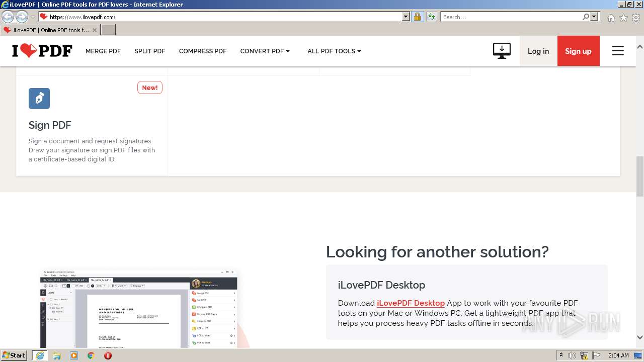Click the Log in button
Screen dimensions: 644x362
point(538,51)
